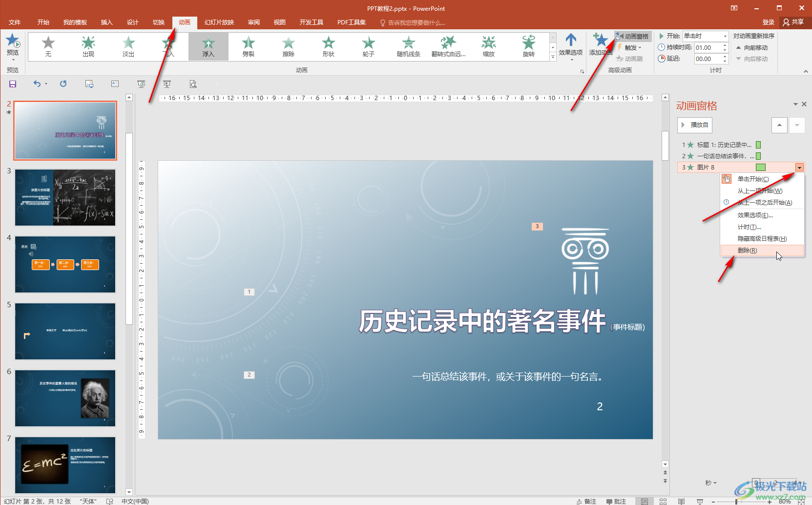This screenshot has width=812, height=505.
Task: Apply the 缩放 (Zoom) animation
Action: 489,46
